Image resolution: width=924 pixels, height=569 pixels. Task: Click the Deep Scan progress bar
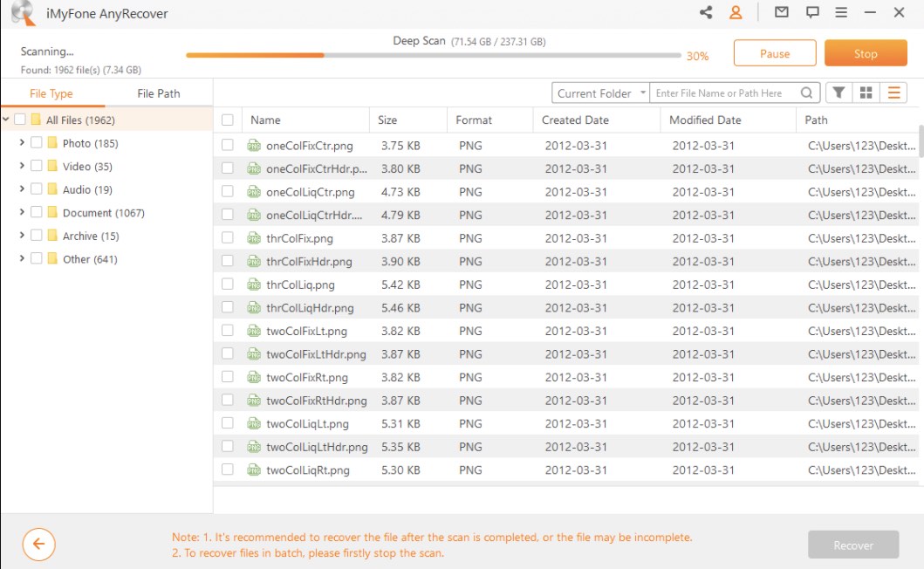click(x=433, y=56)
